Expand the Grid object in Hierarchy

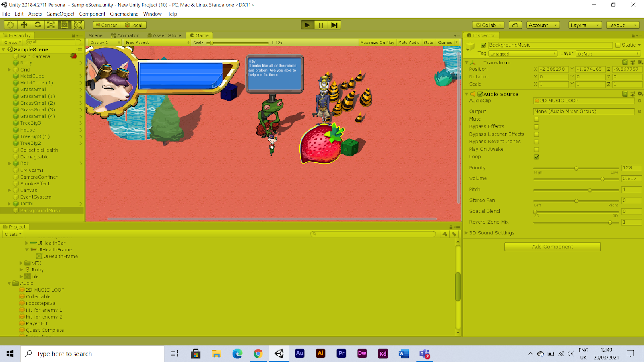(x=9, y=70)
